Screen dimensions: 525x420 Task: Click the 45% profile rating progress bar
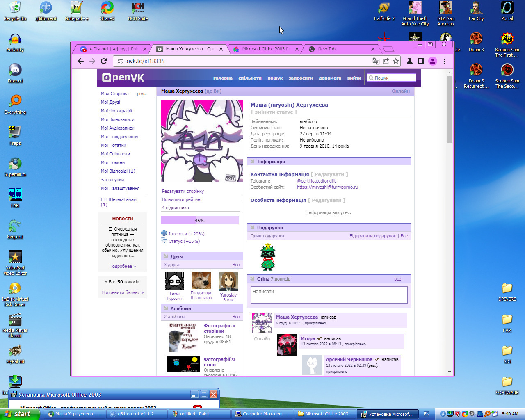(200, 221)
